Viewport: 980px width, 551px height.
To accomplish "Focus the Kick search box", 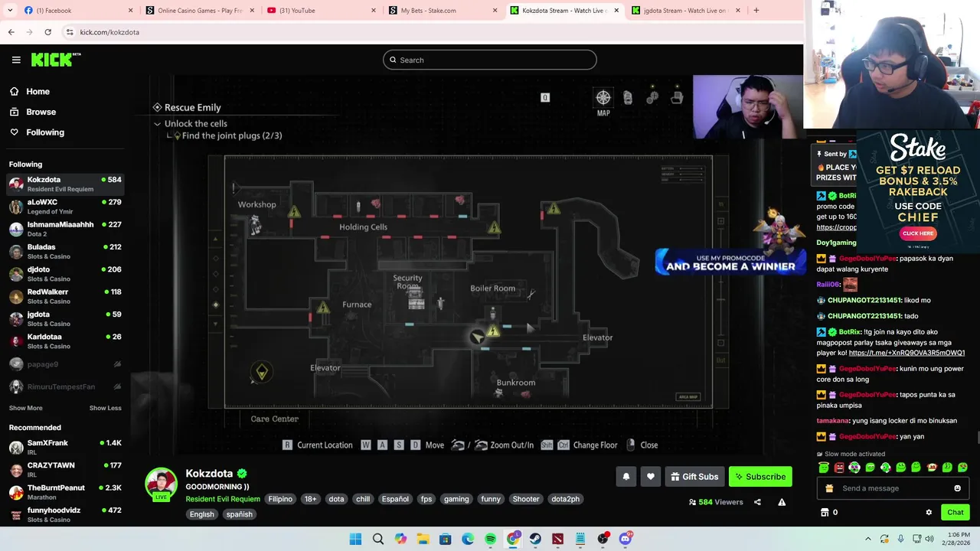I will click(x=490, y=60).
